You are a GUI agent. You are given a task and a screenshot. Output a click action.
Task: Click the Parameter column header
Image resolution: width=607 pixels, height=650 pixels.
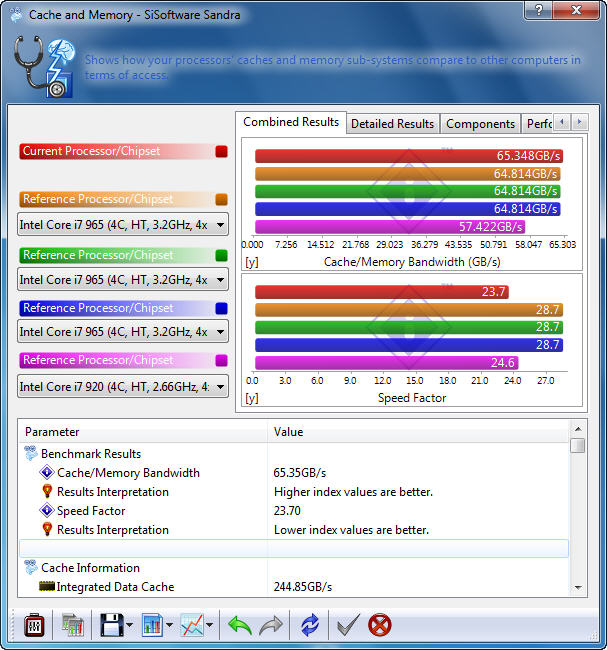[x=143, y=432]
